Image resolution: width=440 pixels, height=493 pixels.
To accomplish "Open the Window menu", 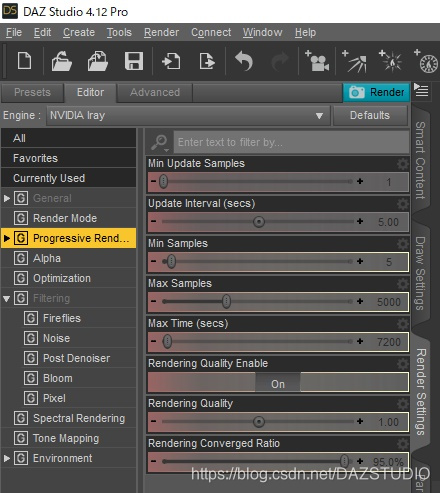I will pyautogui.click(x=262, y=32).
